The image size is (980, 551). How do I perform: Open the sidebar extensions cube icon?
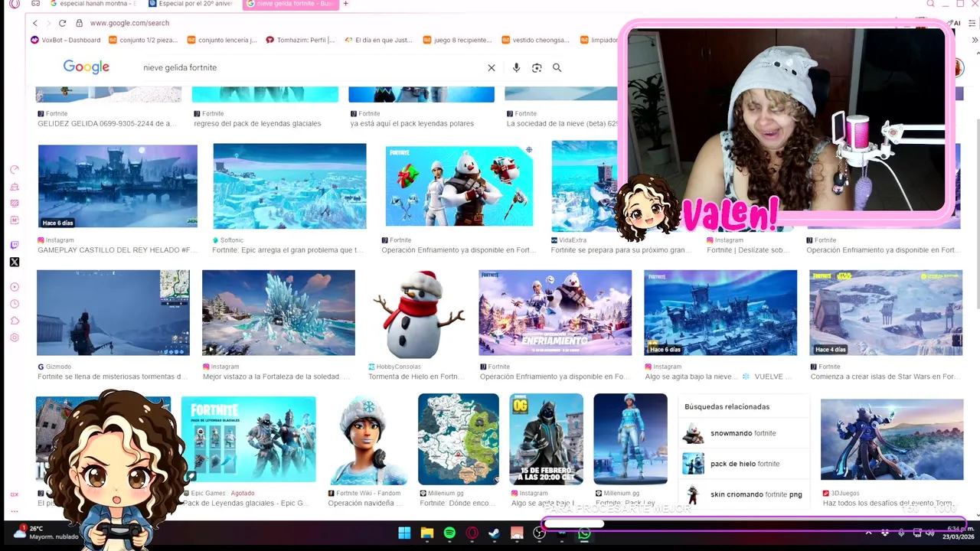tap(15, 321)
